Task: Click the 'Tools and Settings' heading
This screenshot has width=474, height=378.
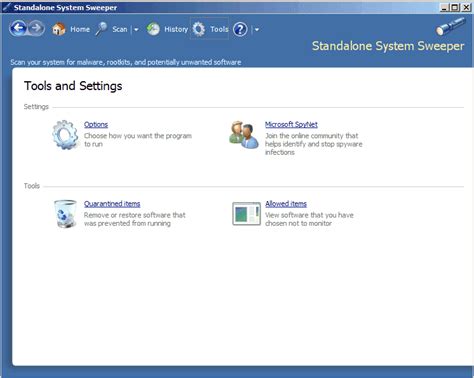Action: tap(73, 86)
